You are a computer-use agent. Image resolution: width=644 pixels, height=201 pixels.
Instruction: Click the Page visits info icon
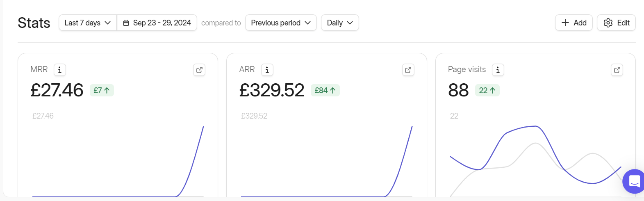[x=498, y=70]
